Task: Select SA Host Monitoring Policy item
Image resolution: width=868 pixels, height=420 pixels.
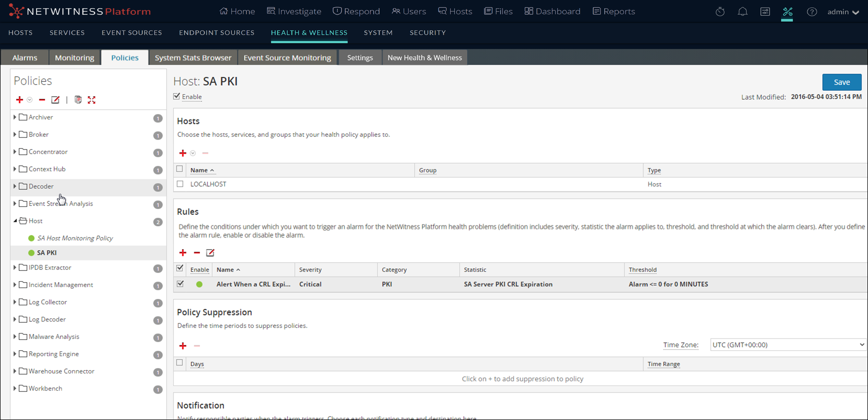Action: [x=75, y=238]
